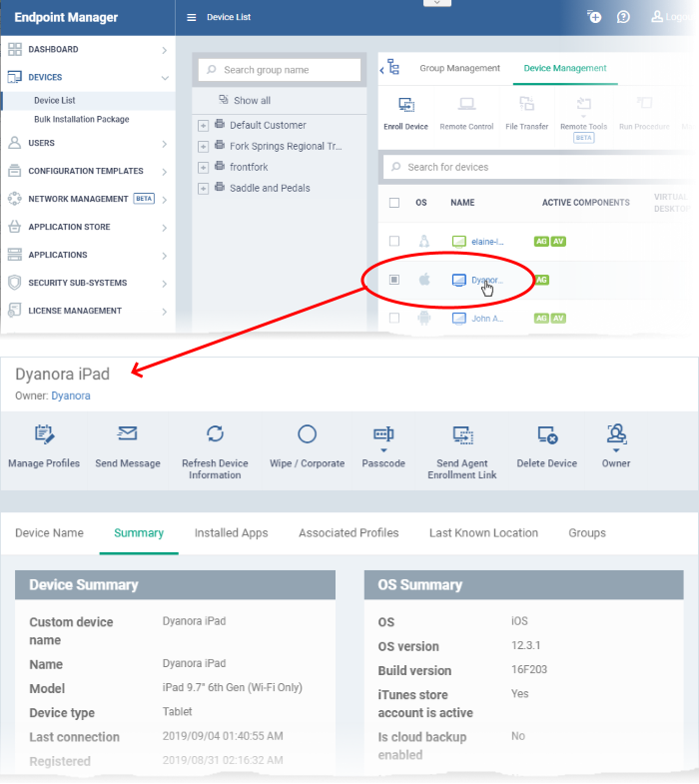Expand the Network Management menu chevron
This screenshot has width=699, height=784.
[x=165, y=200]
